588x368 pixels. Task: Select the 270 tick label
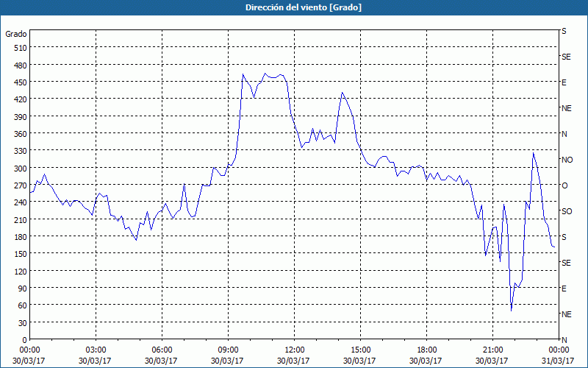click(x=21, y=185)
